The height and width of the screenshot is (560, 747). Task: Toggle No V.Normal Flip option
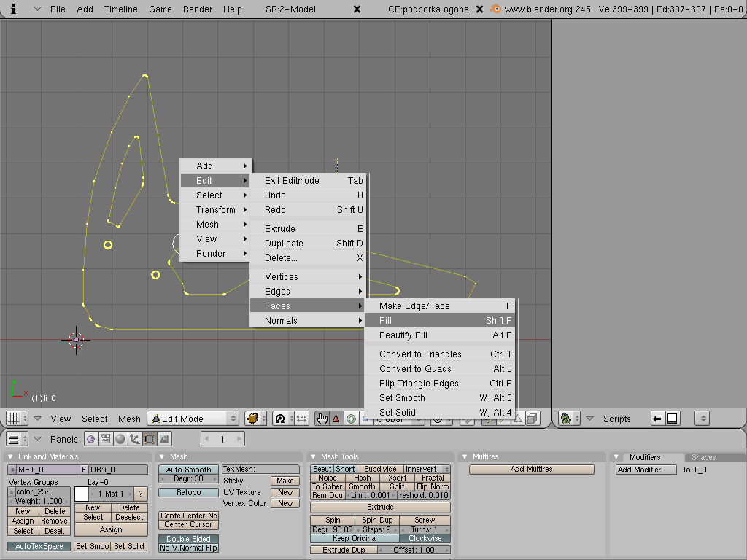[188, 548]
